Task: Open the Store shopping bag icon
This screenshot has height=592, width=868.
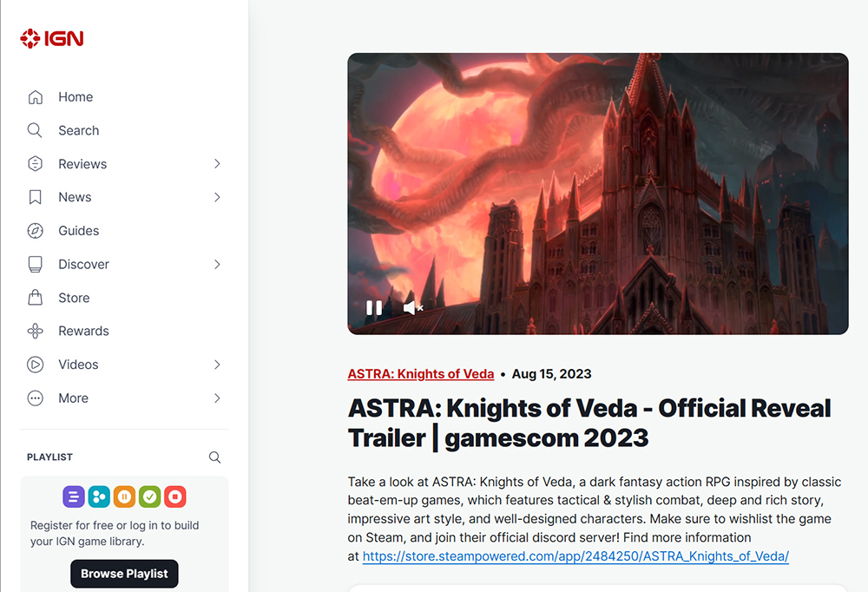Action: click(x=36, y=298)
